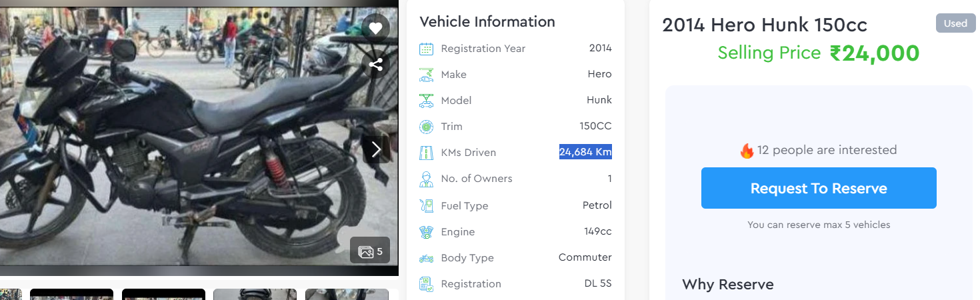Click the Used status badge
The height and width of the screenshot is (300, 980).
955,23
